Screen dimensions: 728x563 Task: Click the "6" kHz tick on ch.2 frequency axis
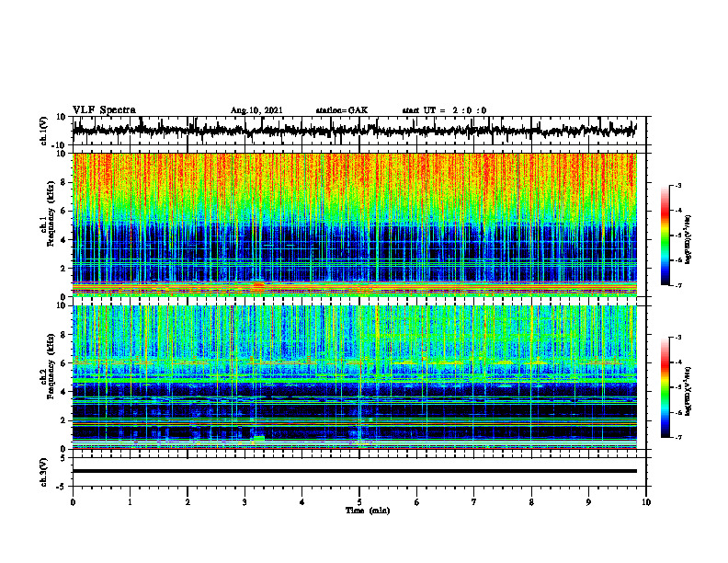[64, 363]
